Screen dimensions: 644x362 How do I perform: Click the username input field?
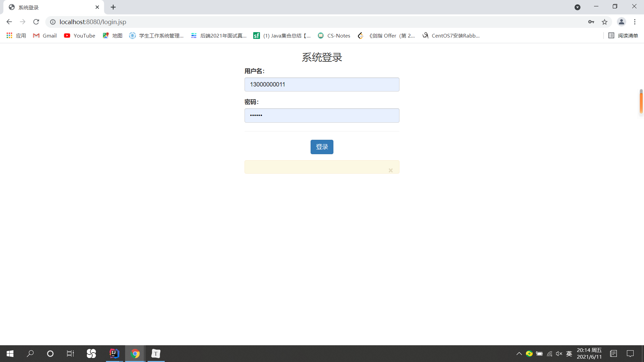[x=322, y=84]
